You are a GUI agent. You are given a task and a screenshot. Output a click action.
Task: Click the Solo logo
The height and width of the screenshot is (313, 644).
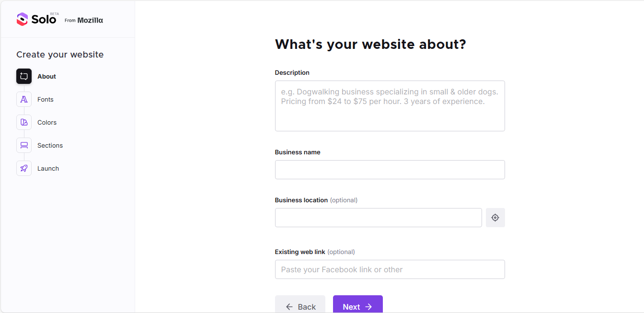pos(37,19)
